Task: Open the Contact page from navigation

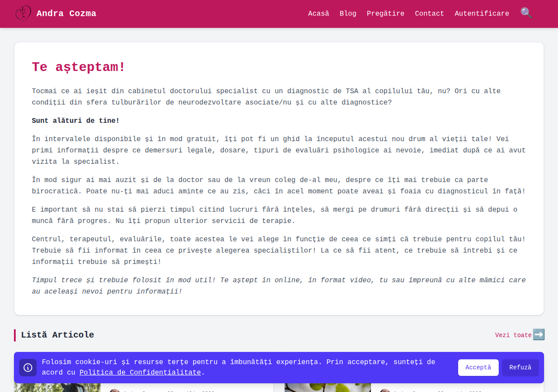Action: 429,14
